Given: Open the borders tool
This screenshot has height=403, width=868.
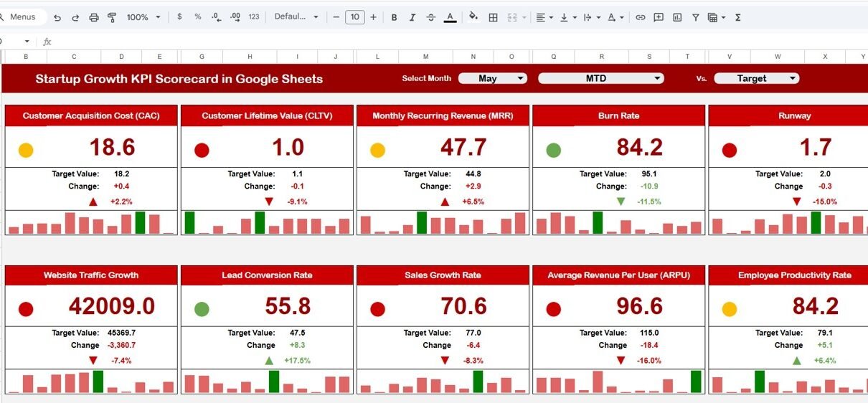Looking at the screenshot, I should pyautogui.click(x=494, y=17).
